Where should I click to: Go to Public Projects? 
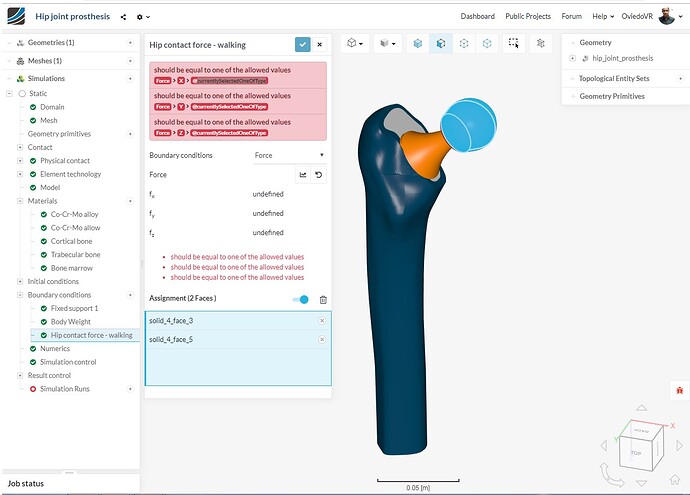528,16
